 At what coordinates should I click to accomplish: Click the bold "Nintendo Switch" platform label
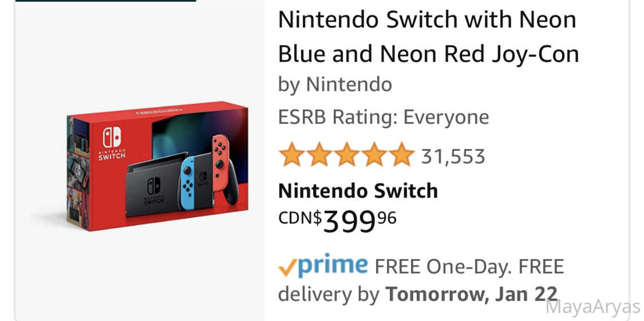(x=358, y=191)
